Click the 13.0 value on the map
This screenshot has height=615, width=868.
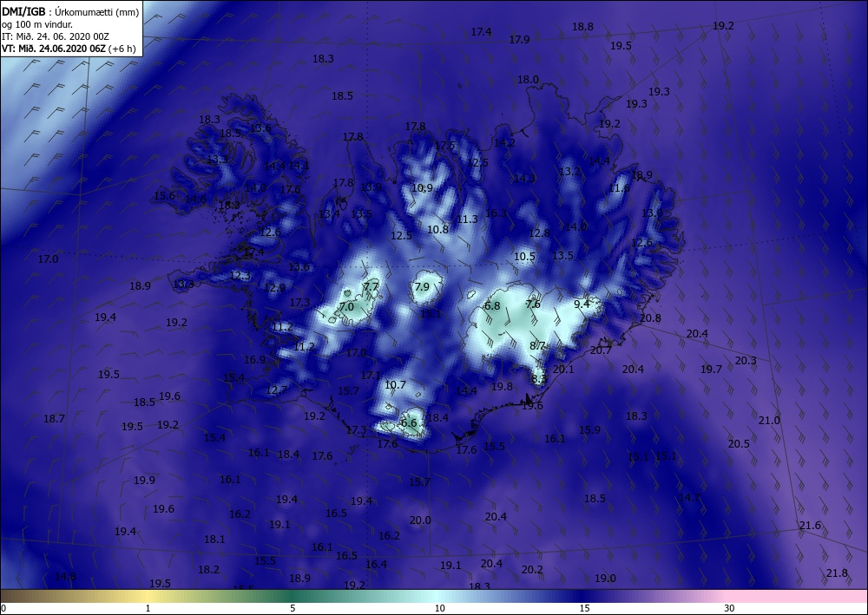click(652, 213)
